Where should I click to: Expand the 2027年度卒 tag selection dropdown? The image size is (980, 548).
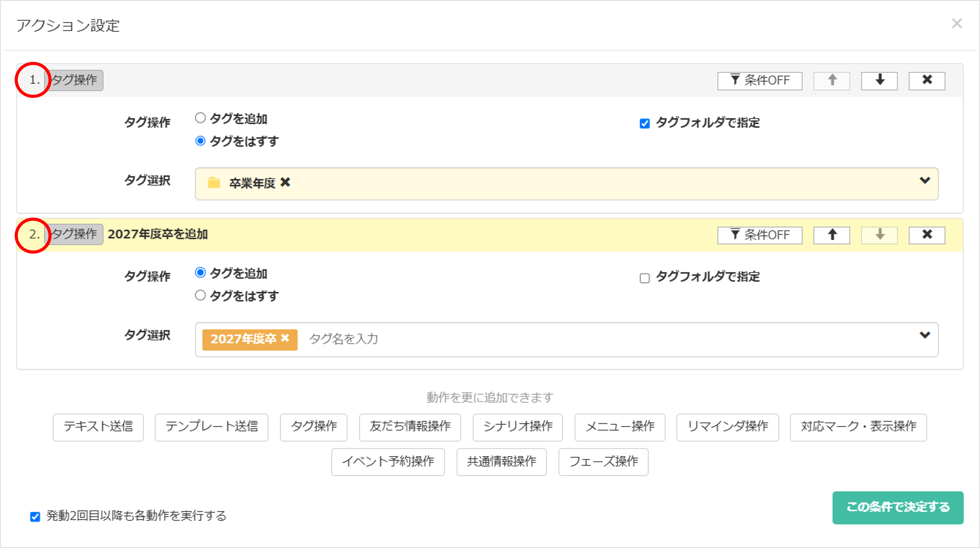click(x=925, y=335)
